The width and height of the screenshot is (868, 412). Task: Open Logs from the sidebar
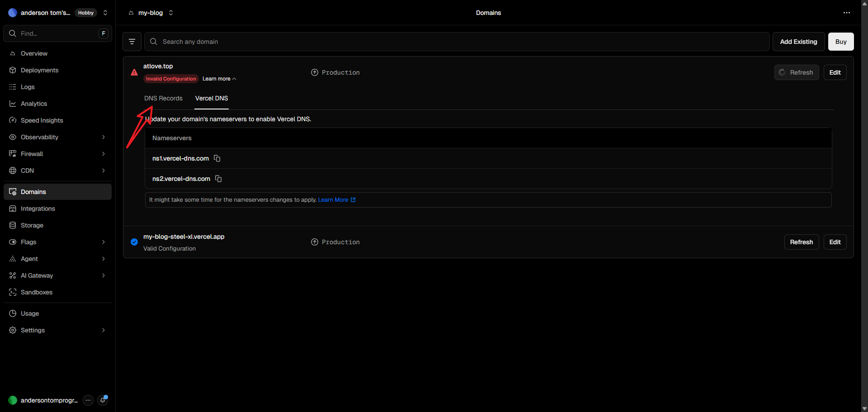[x=57, y=87]
